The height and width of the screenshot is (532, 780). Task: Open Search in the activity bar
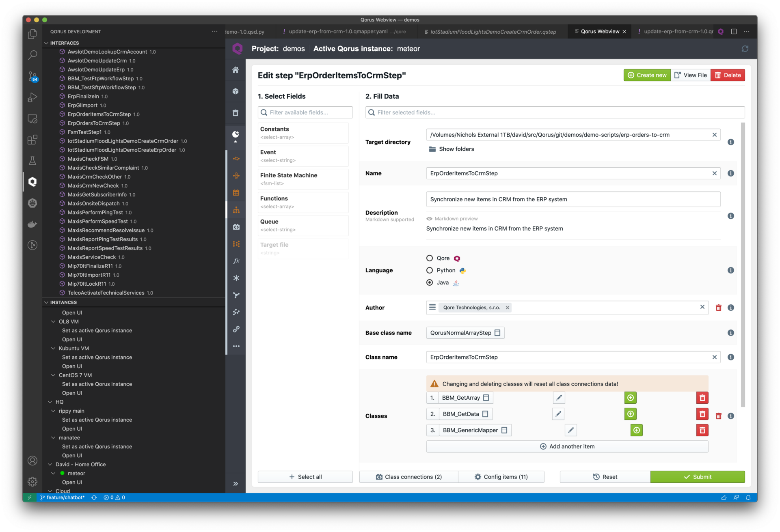32,55
